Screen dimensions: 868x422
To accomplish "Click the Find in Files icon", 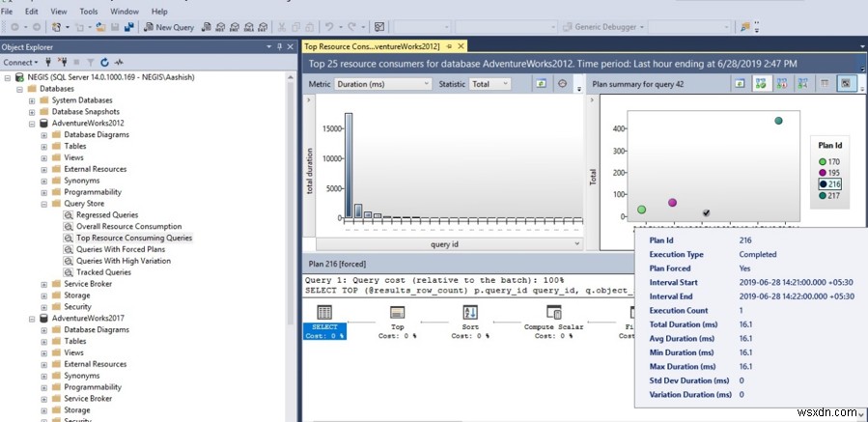I will pos(745,27).
